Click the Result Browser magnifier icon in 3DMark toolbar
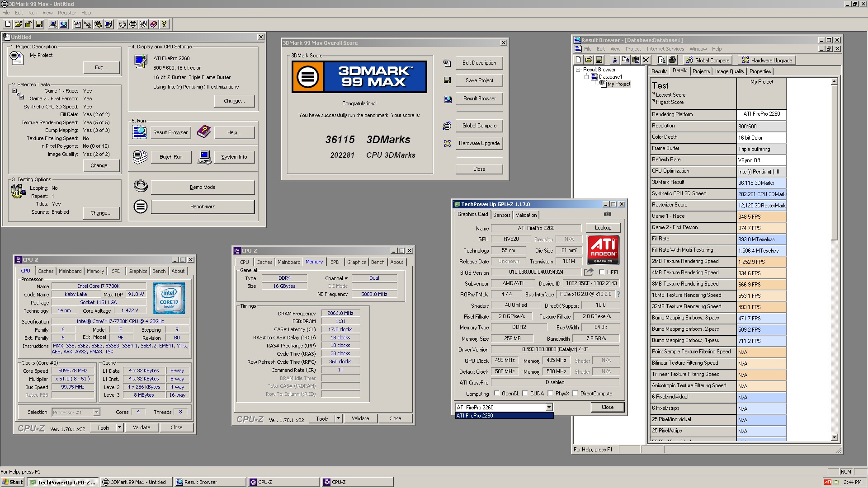868x488 pixels. tap(63, 24)
